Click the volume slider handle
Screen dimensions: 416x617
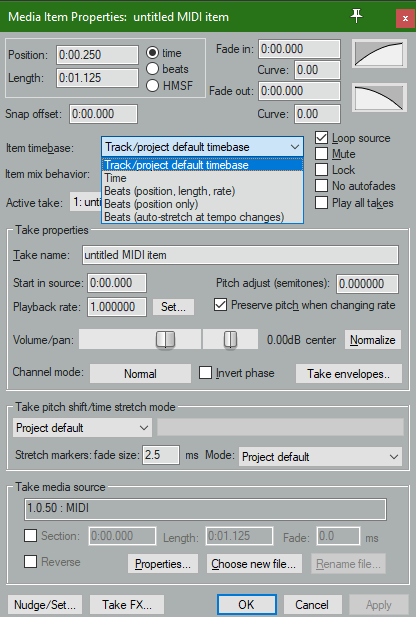[x=165, y=340]
